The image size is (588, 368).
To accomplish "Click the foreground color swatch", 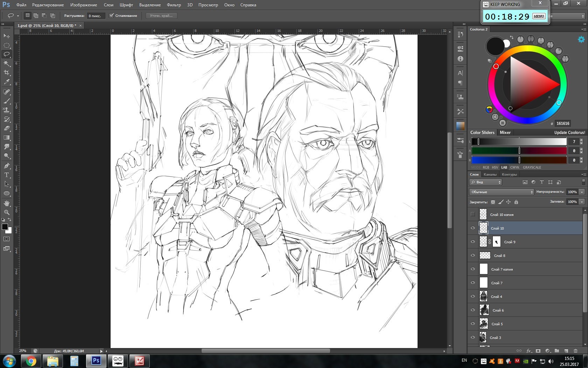I will coord(5,227).
